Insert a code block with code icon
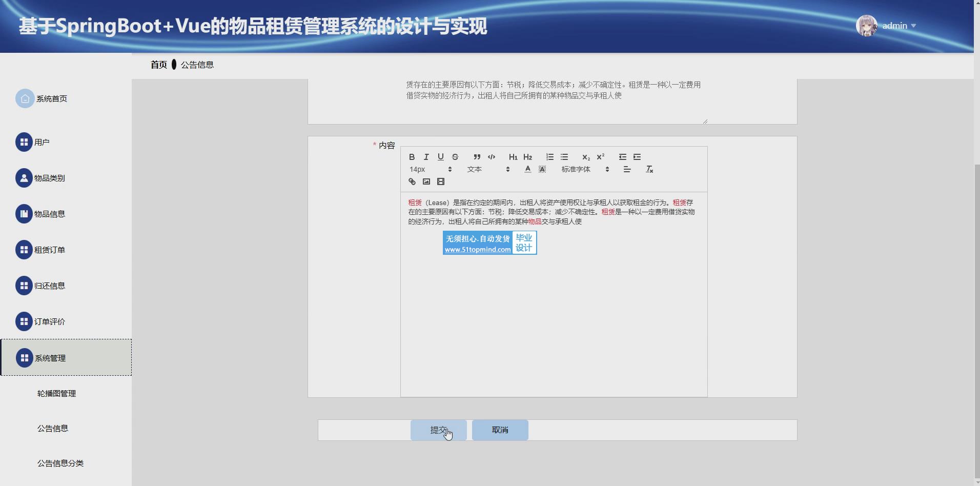 (x=492, y=157)
